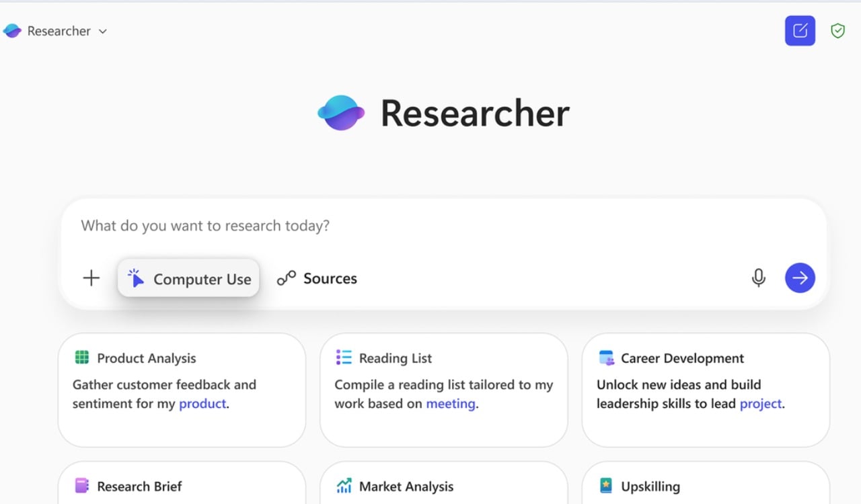This screenshot has height=504, width=861.
Task: Click the microphone voice input icon
Action: click(x=758, y=278)
